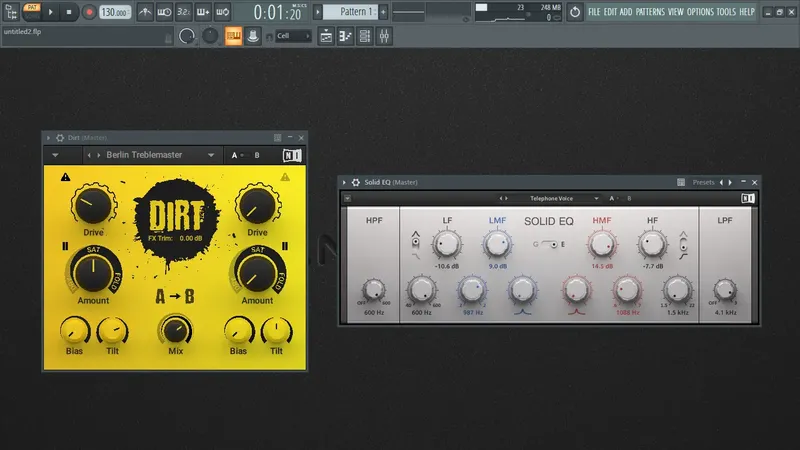Toggle the G/E mode switch in Solid EQ

[550, 244]
